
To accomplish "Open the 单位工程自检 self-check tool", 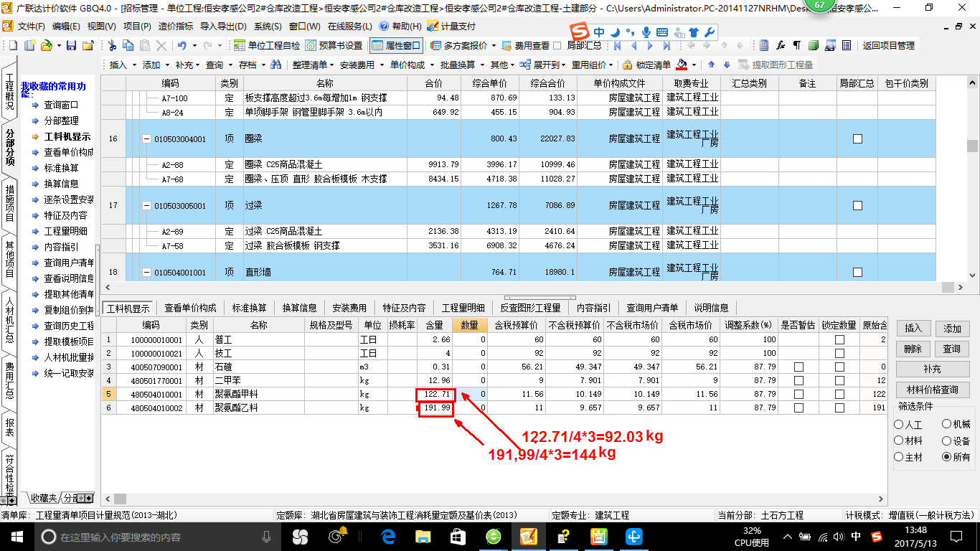I will pos(268,45).
